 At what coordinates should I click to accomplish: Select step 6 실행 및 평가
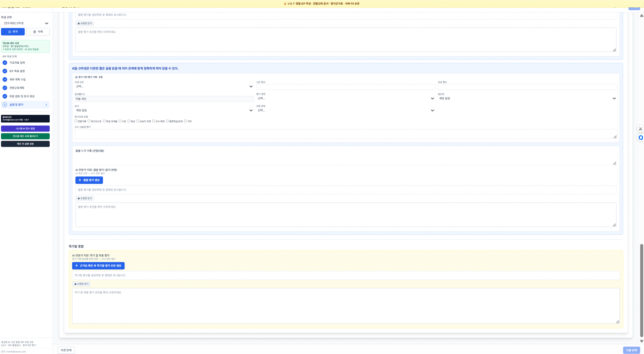25,105
